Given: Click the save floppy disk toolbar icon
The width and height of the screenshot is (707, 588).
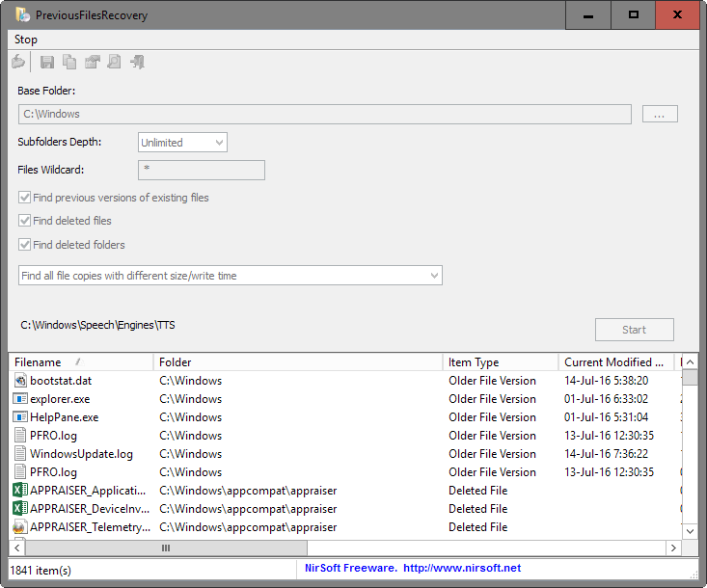Looking at the screenshot, I should (x=47, y=62).
